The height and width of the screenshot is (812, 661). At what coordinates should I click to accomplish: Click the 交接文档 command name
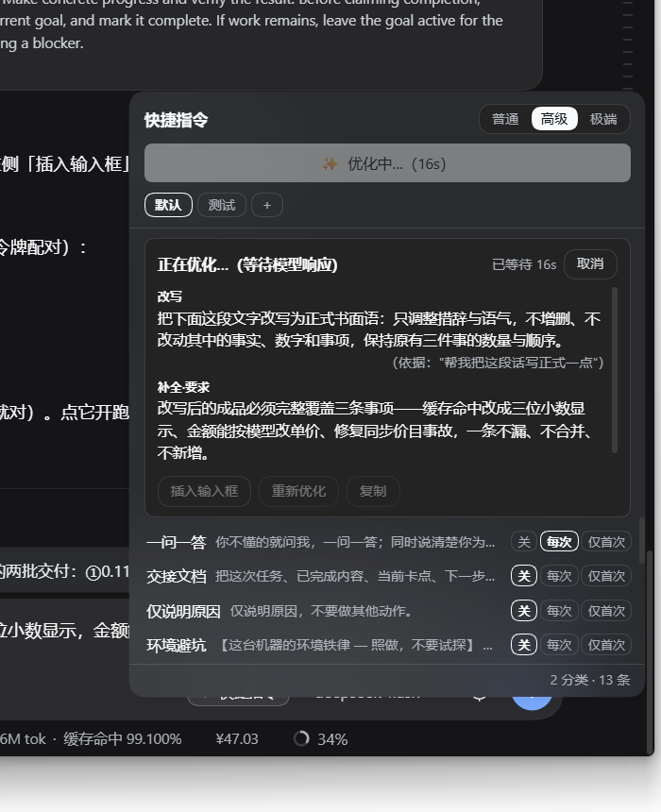(177, 576)
